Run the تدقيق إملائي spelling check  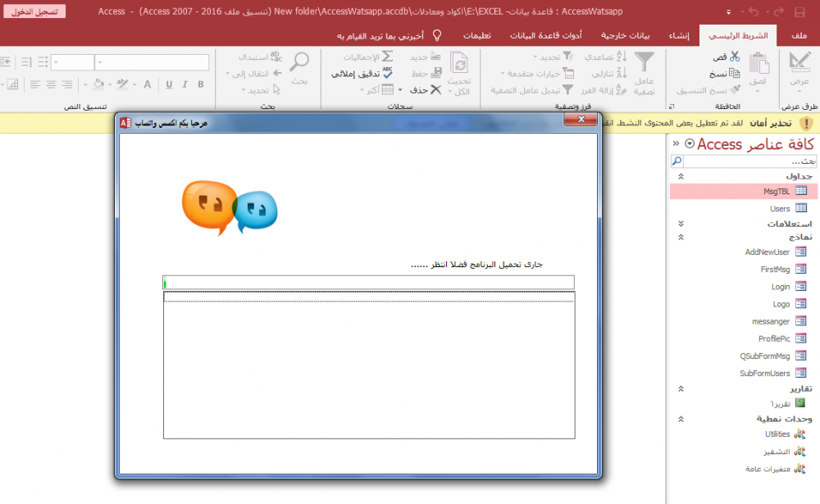362,73
